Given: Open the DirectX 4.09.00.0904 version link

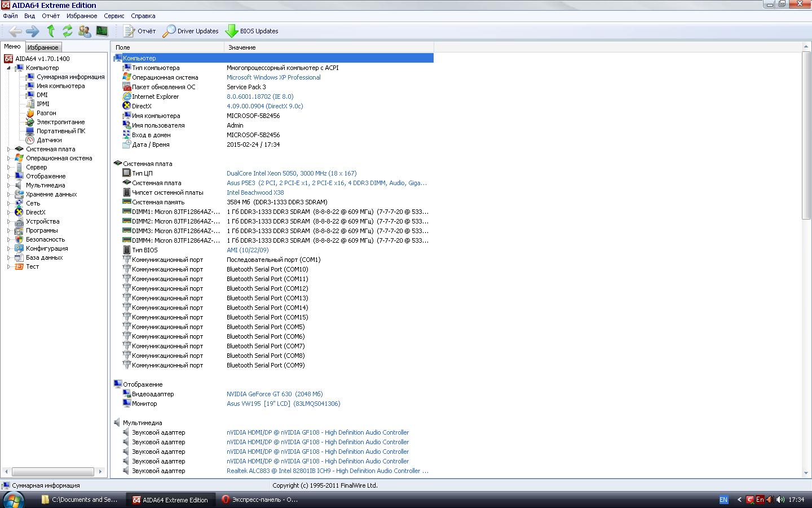Looking at the screenshot, I should pos(265,106).
